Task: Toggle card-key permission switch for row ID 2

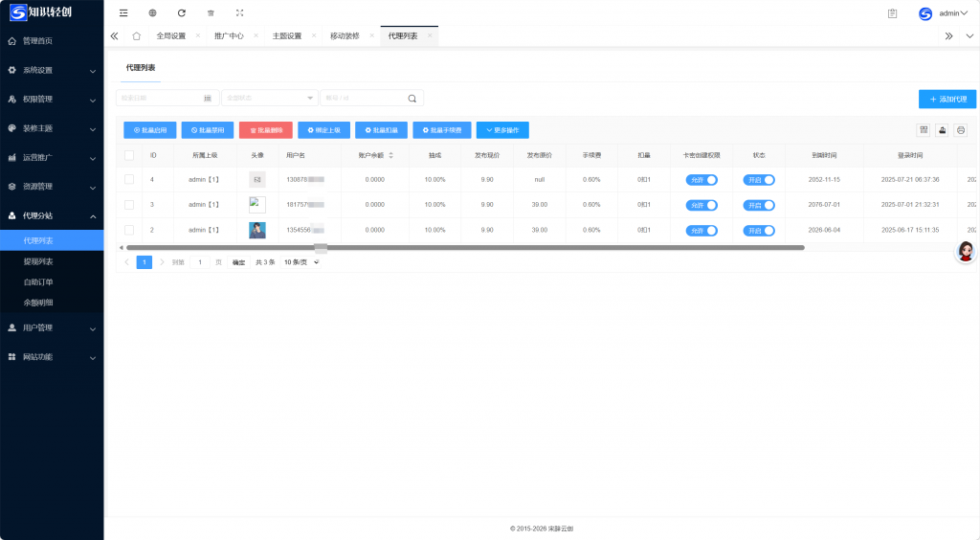Action: pos(702,231)
